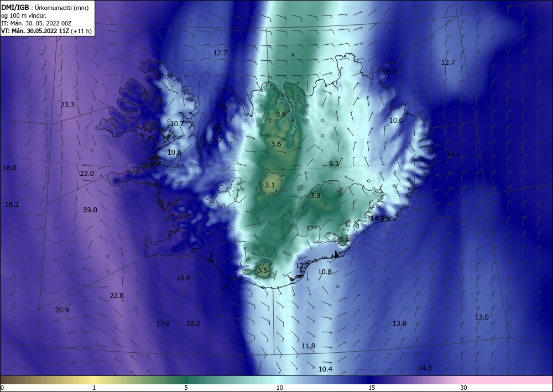Image resolution: width=553 pixels, height=392 pixels.
Task: Click the 5.4 value label
Action: [344, 240]
